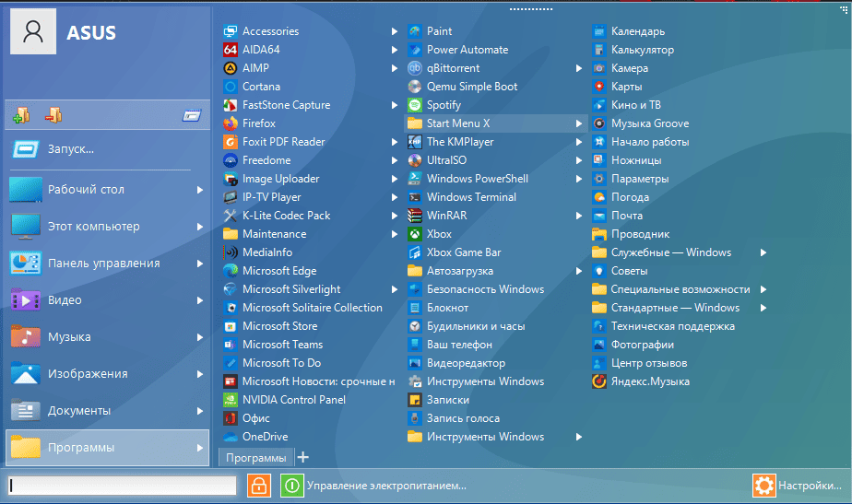The height and width of the screenshot is (504, 852).
Task: Click the AIMP player icon
Action: [x=231, y=68]
